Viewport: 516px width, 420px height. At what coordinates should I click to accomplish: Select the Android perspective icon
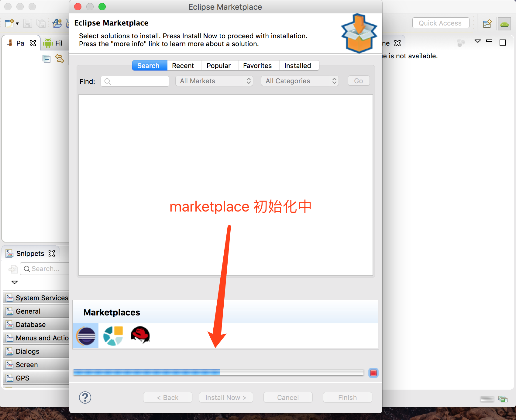[x=504, y=24]
